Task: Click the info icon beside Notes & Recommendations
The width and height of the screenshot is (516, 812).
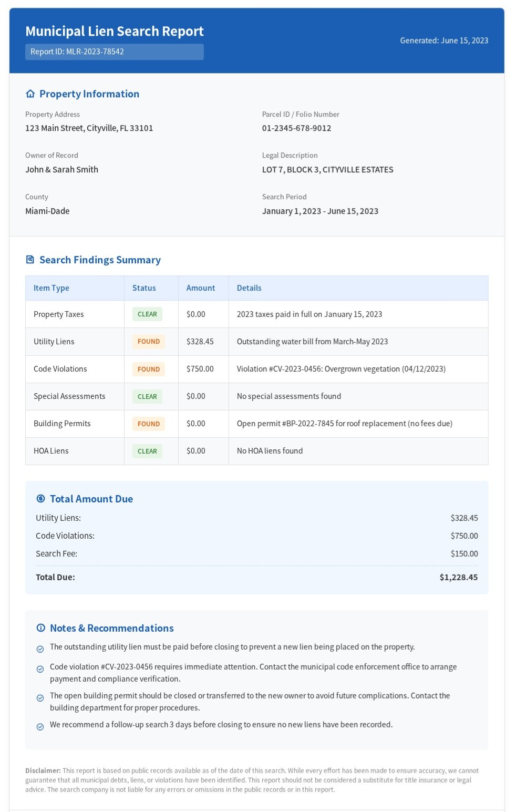Action: coord(40,628)
